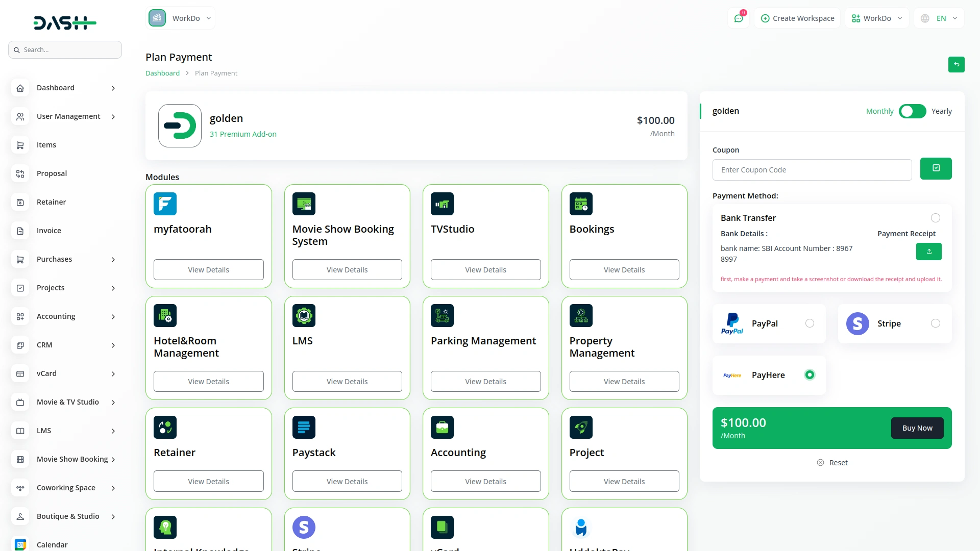Click the Enter Coupon Code field

(812, 170)
